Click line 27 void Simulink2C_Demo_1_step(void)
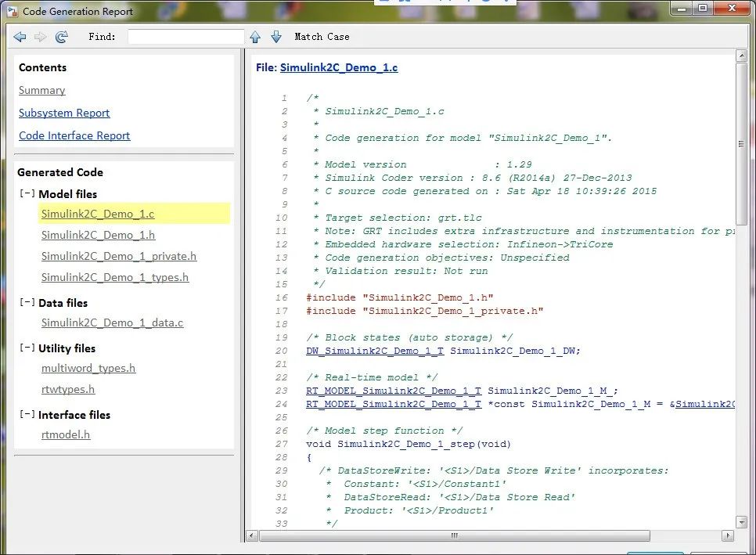The height and width of the screenshot is (555, 756). tap(409, 444)
